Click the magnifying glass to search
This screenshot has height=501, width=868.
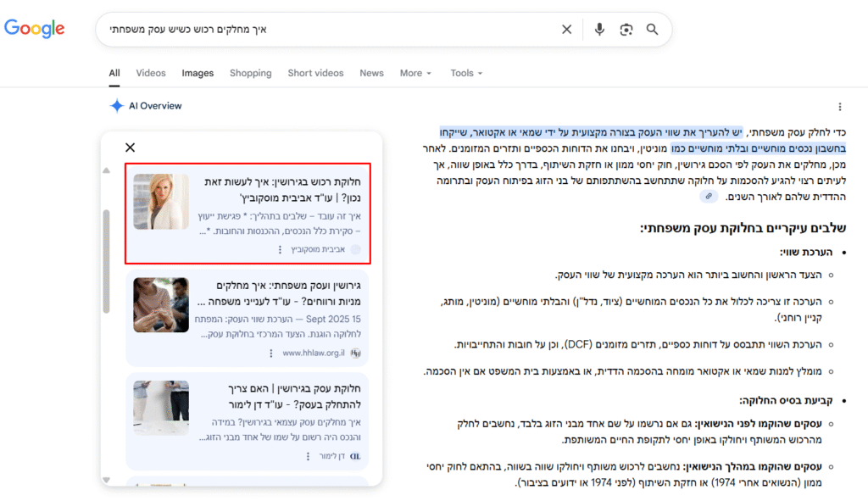click(x=652, y=29)
